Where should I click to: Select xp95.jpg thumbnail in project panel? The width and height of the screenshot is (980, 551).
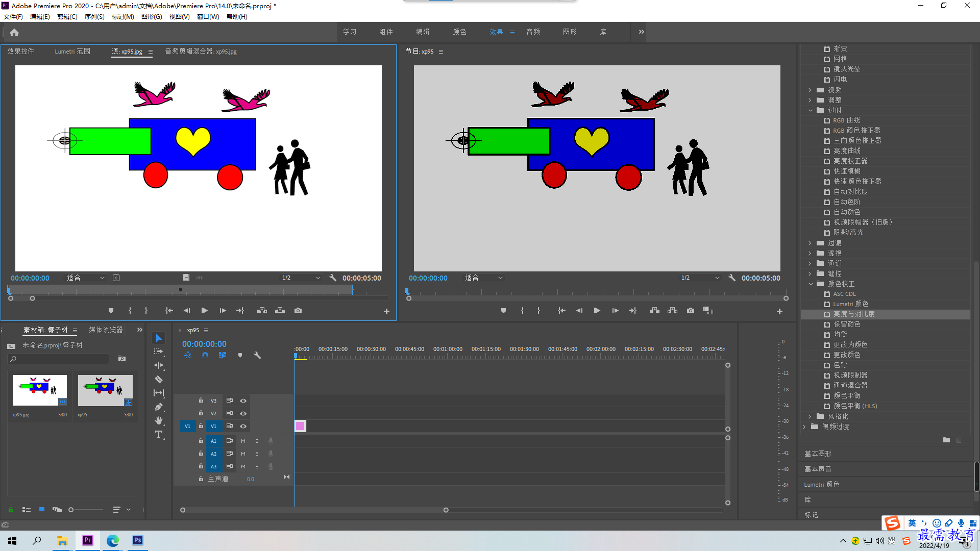[x=40, y=390]
